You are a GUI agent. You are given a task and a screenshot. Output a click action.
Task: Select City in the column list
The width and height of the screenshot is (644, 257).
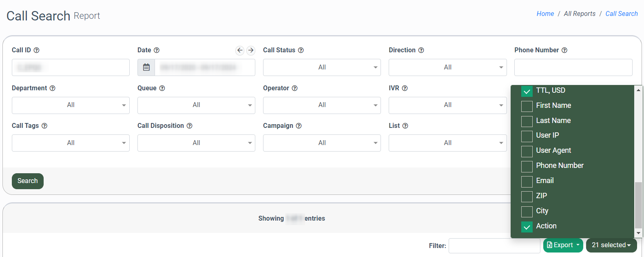point(527,212)
